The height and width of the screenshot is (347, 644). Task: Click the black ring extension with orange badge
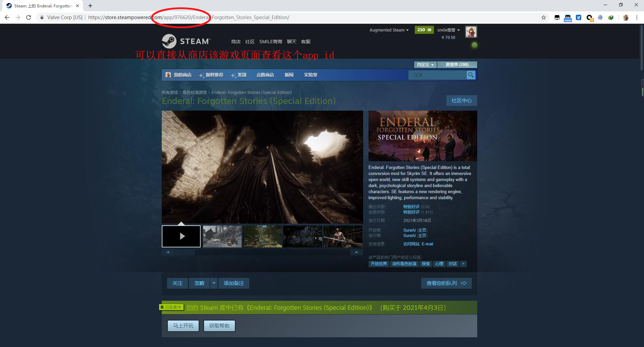tap(590, 18)
